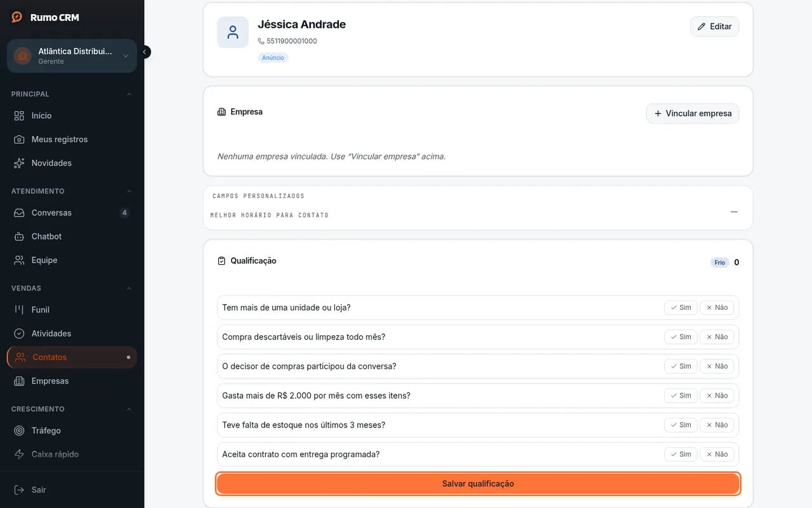Open the Atlântica Distribui... workspace switcher
The width and height of the screenshot is (812, 508).
[x=72, y=56]
